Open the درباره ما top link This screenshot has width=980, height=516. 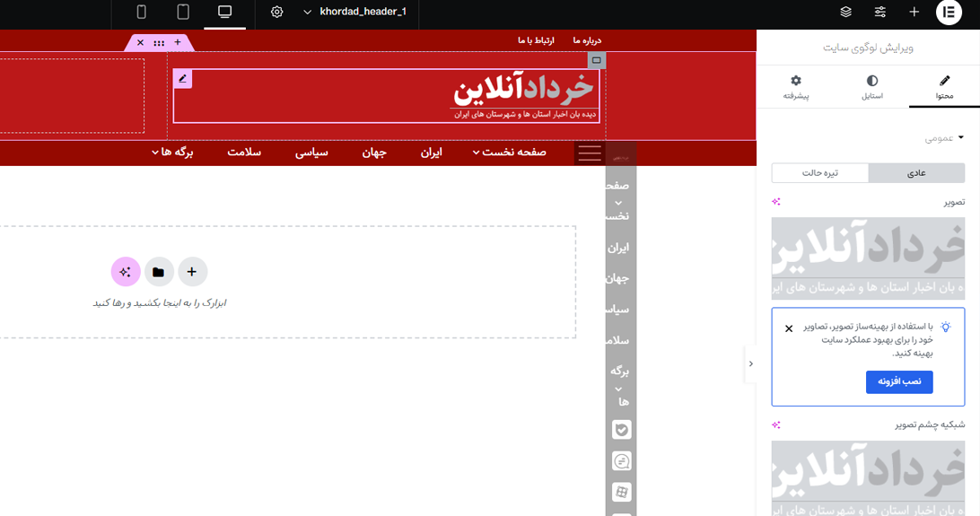pyautogui.click(x=587, y=40)
